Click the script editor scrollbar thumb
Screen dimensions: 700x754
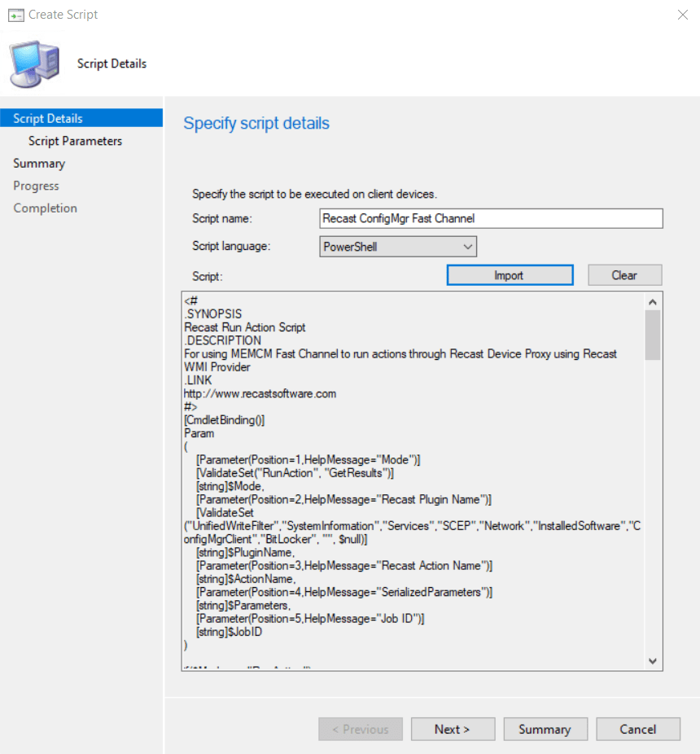653,334
